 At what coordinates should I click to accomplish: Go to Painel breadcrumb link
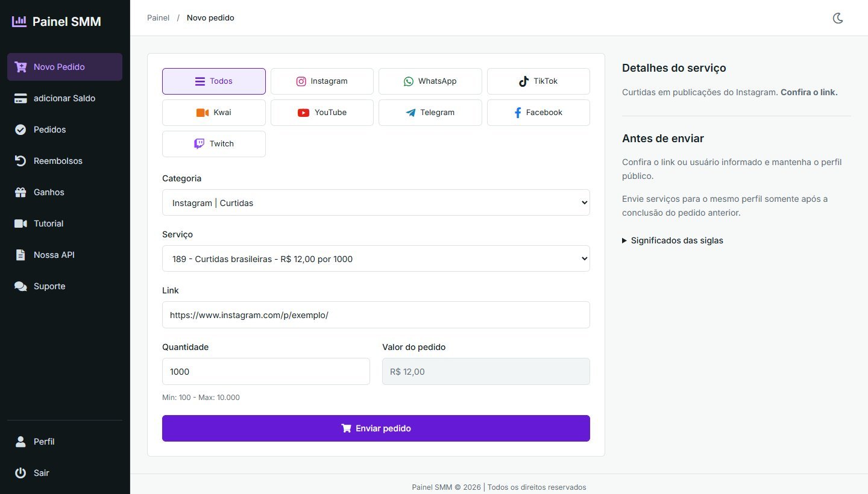pyautogui.click(x=159, y=18)
